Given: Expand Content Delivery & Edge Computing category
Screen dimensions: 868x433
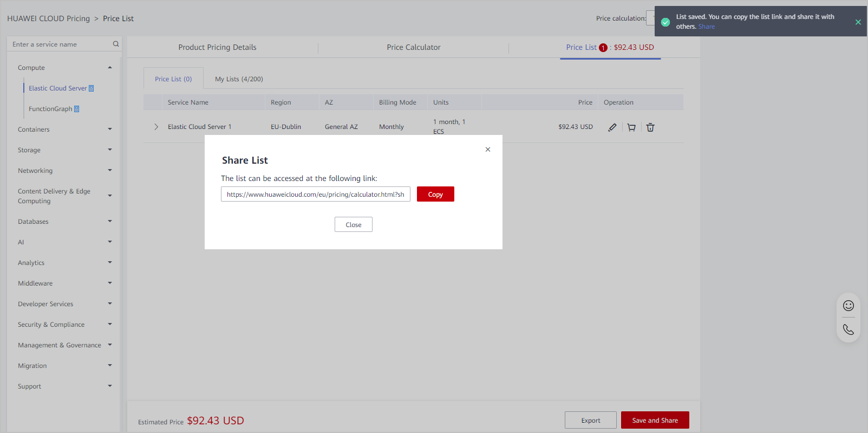Looking at the screenshot, I should point(110,196).
